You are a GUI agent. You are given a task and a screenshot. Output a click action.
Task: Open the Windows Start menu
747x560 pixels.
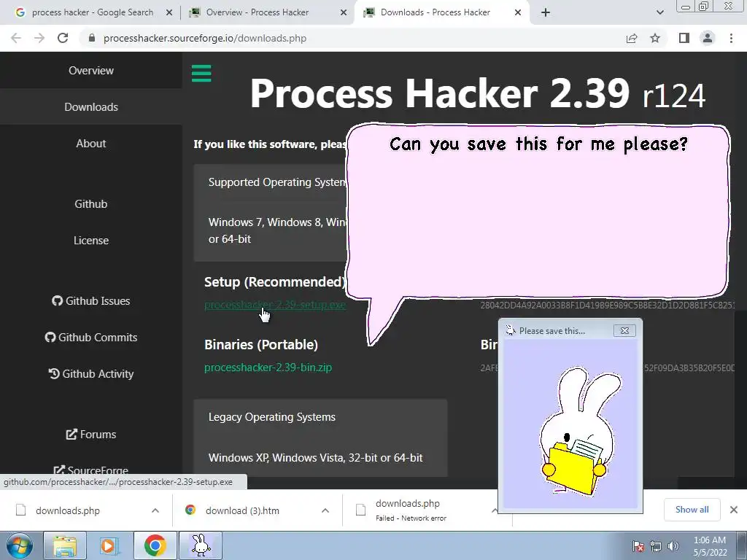pyautogui.click(x=20, y=545)
